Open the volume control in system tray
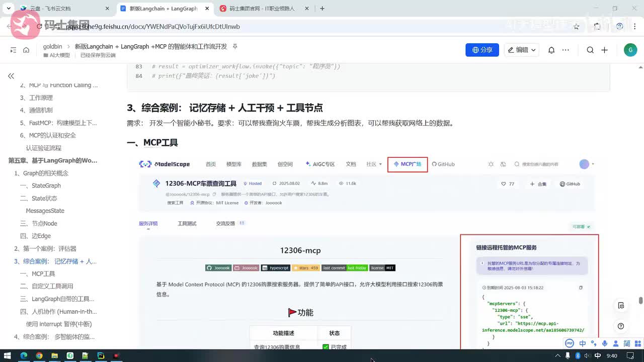 (587, 355)
